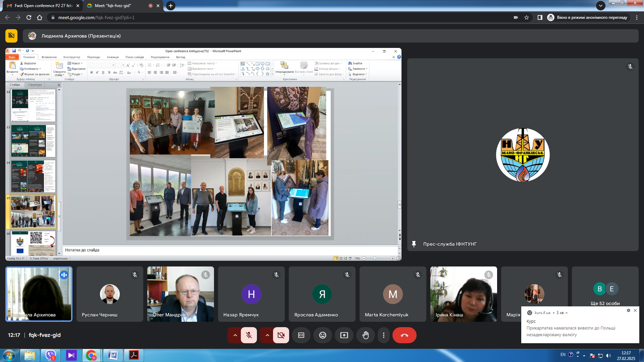Viewport: 644px width, 362px height.
Task: Expand audio settings arrow beside microphone
Action: [x=235, y=335]
